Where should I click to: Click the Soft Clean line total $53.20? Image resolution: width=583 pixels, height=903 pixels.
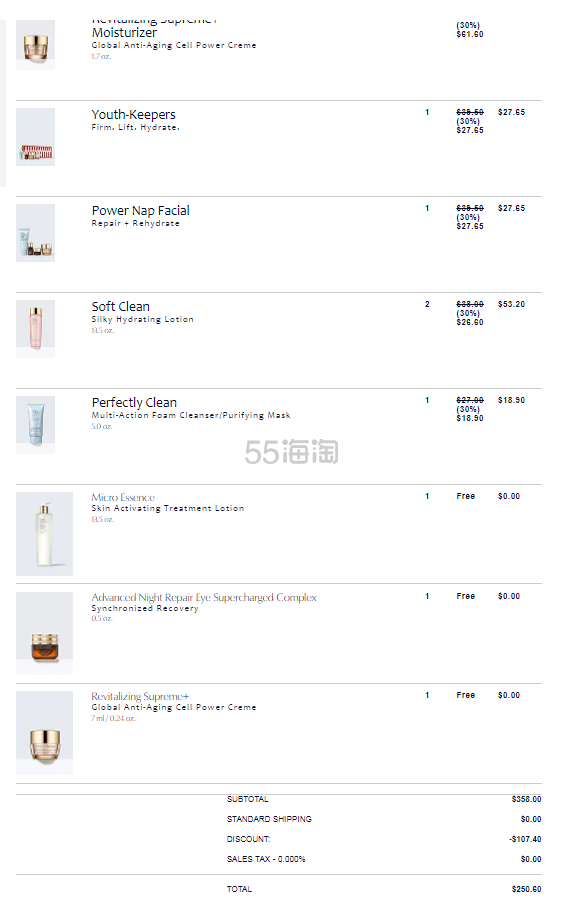[x=512, y=304]
